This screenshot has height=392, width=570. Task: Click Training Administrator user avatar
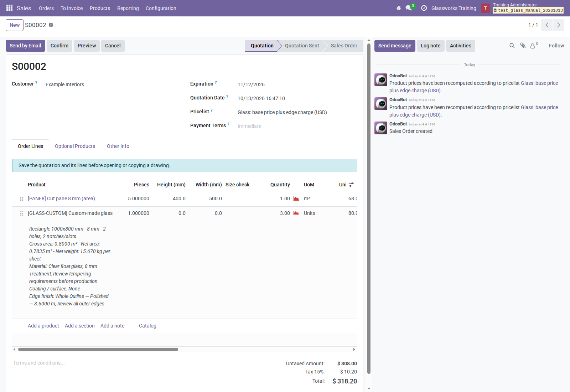click(485, 8)
